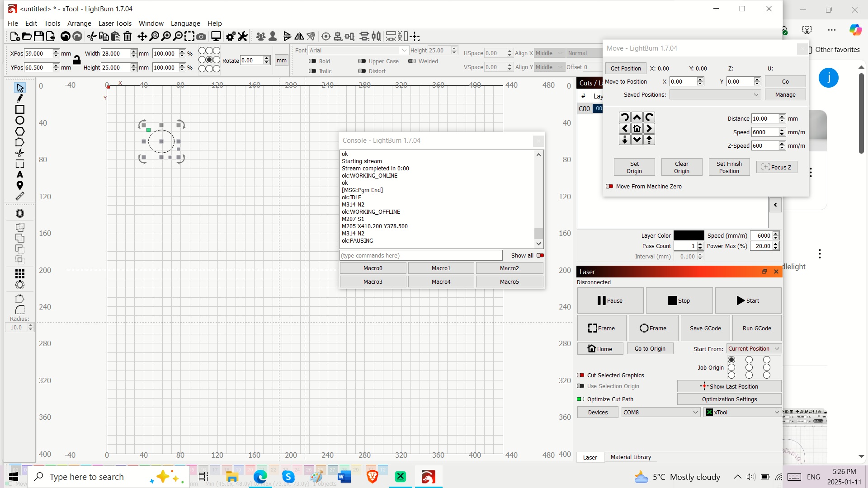Click the New file icon
The image size is (868, 488).
(14, 37)
